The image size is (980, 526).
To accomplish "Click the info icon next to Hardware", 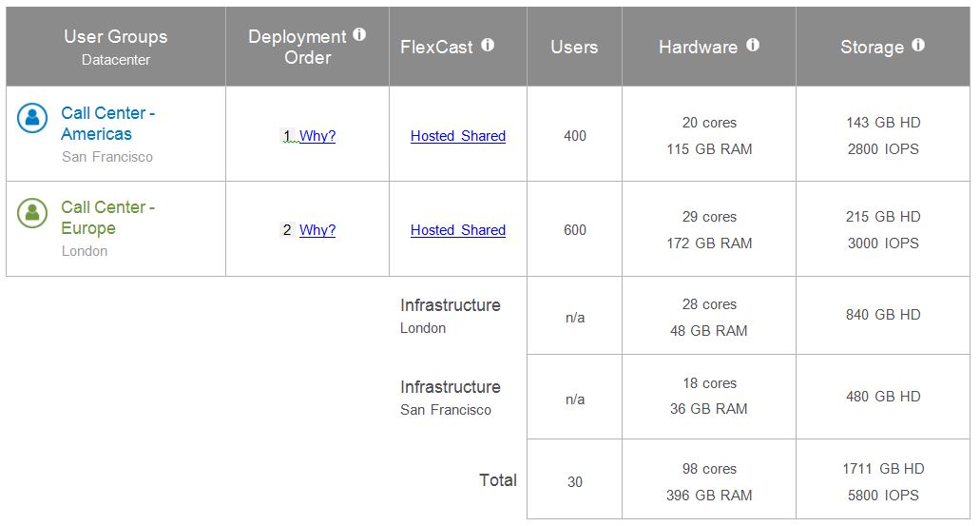I will tap(753, 45).
